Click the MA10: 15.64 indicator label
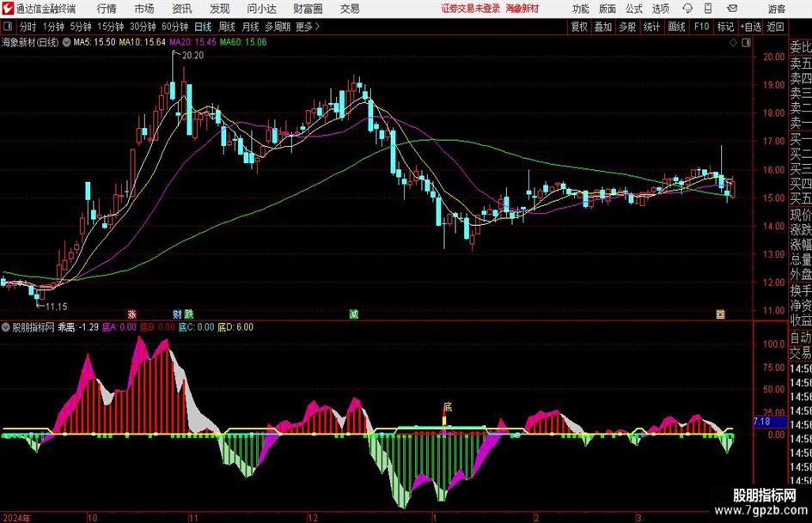This screenshot has height=523, width=812. point(143,42)
